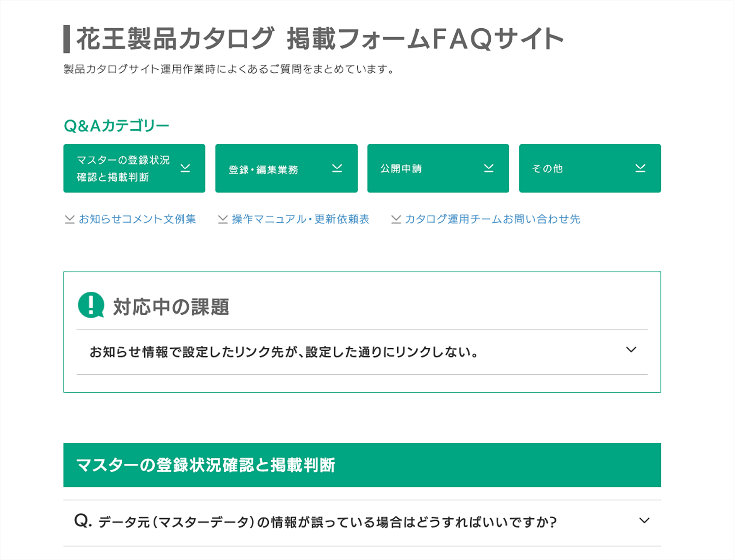Screen dimensions: 734x560
Task: Click the マスターの登録状況確認と掲載判断 section header
Action: pyautogui.click(x=362, y=465)
